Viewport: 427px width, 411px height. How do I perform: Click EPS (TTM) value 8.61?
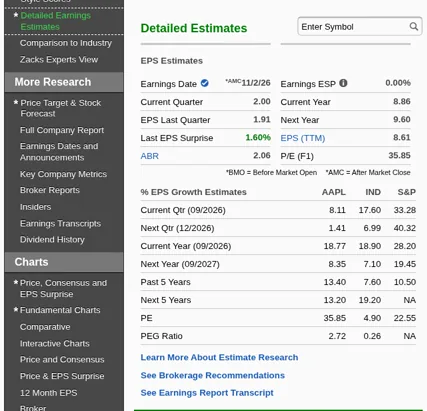[402, 137]
